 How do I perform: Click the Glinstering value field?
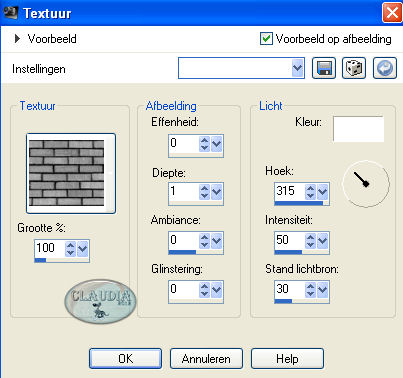point(183,290)
